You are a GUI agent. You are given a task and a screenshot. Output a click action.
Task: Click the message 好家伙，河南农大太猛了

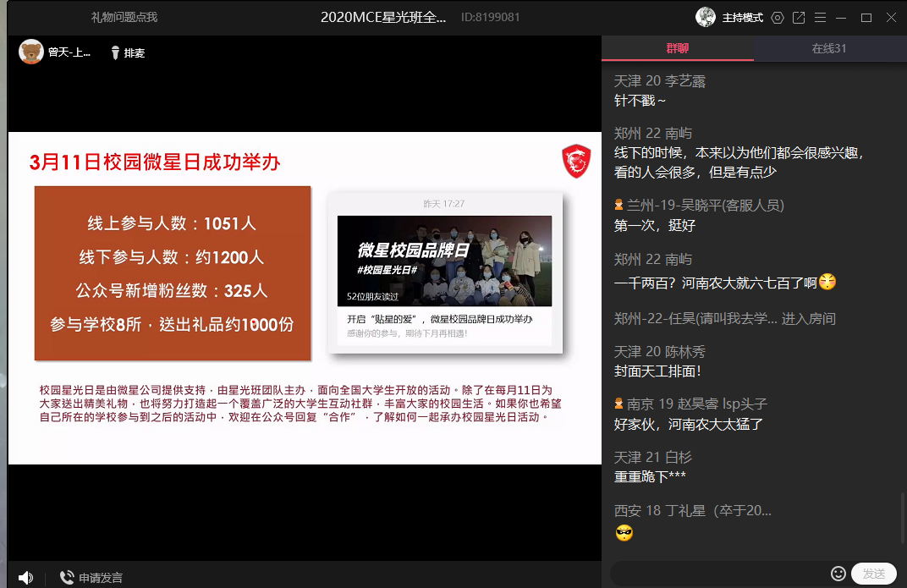click(x=689, y=425)
